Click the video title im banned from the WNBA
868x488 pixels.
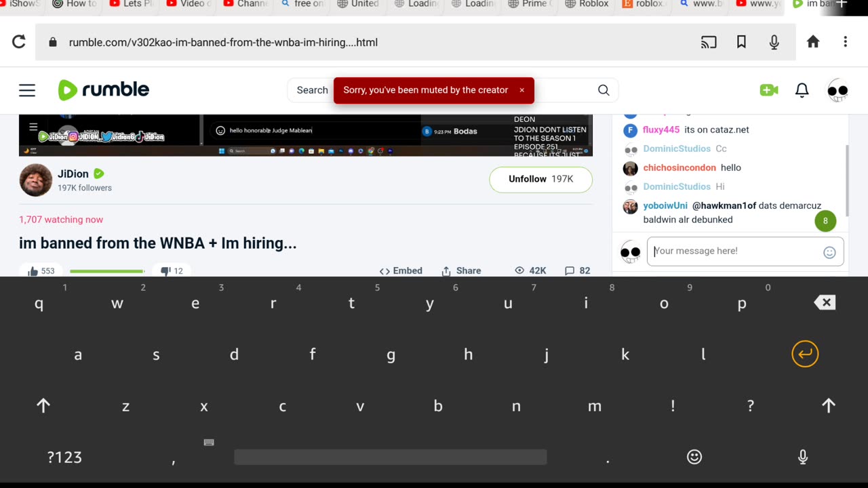158,243
